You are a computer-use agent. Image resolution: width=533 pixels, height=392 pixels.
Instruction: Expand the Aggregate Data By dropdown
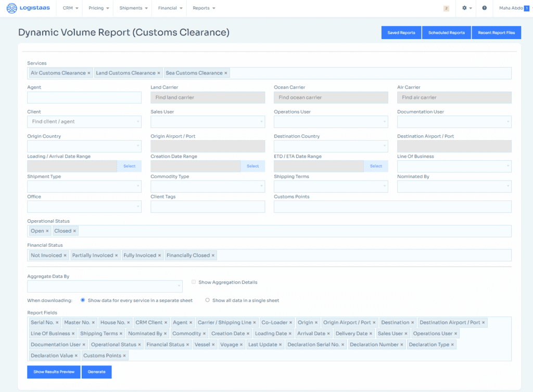105,286
